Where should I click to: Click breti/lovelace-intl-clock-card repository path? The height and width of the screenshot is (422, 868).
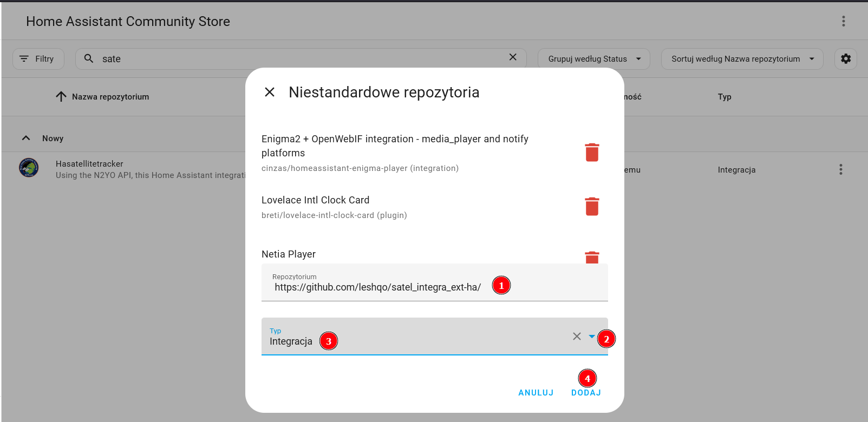(334, 215)
